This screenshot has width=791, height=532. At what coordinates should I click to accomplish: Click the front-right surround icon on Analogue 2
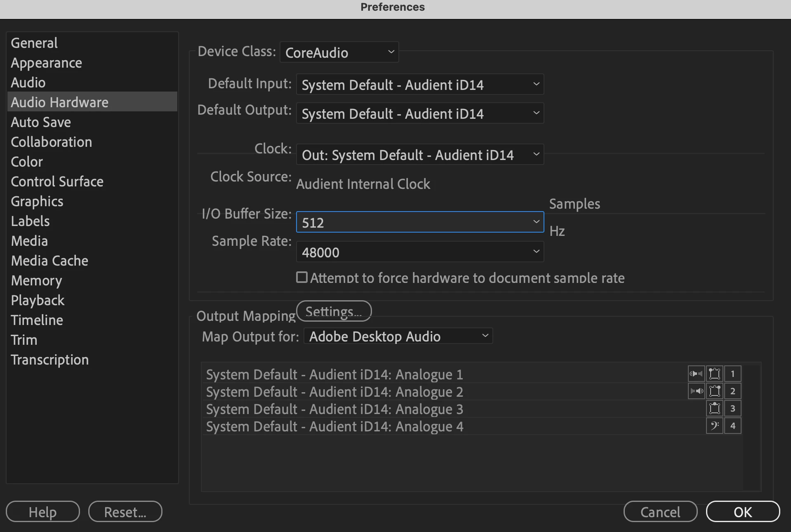pos(714,391)
